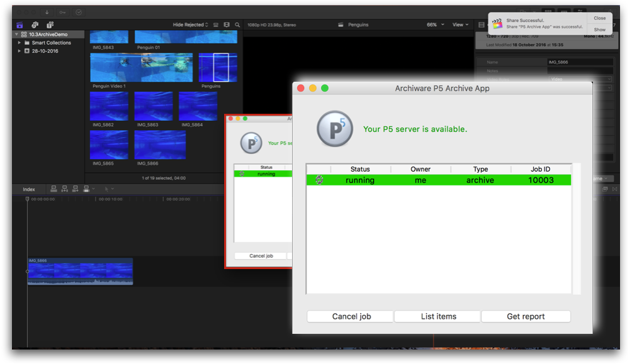The height and width of the screenshot is (364, 632).
Task: Select the 10.3ArchiveDemo library row
Action: pyautogui.click(x=48, y=35)
